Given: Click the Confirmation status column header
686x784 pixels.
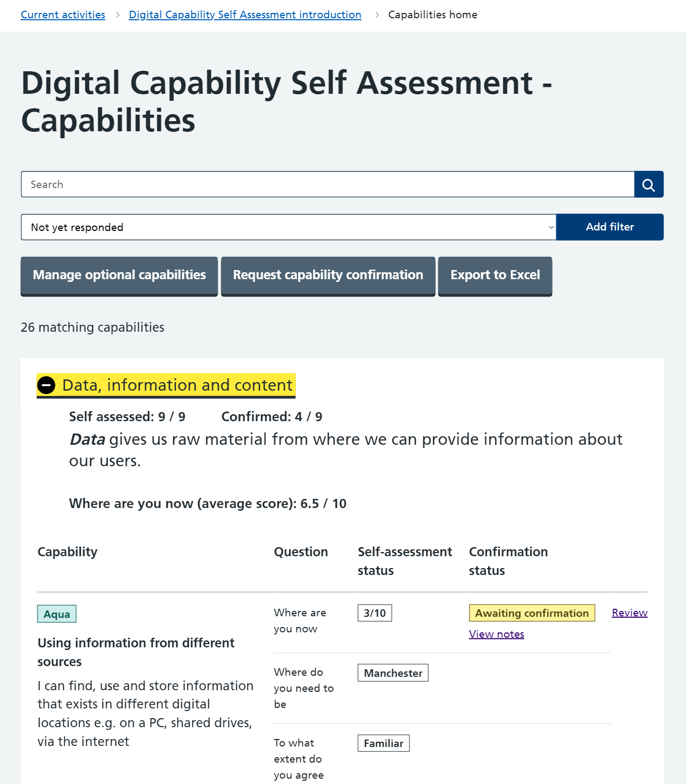Looking at the screenshot, I should 508,561.
